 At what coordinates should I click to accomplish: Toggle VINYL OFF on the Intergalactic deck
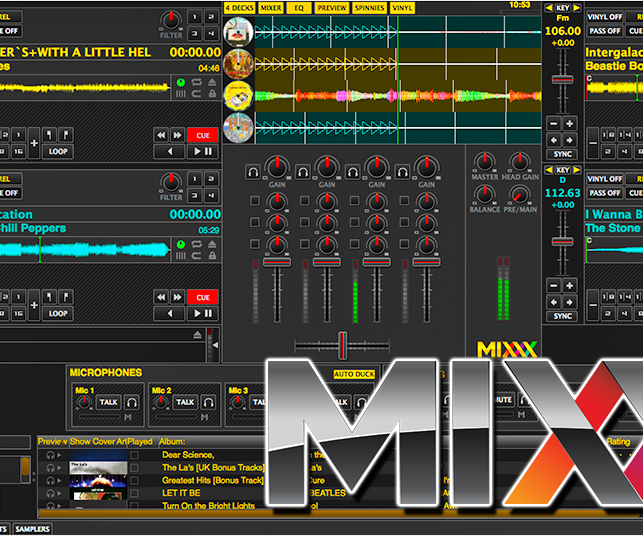click(x=604, y=17)
